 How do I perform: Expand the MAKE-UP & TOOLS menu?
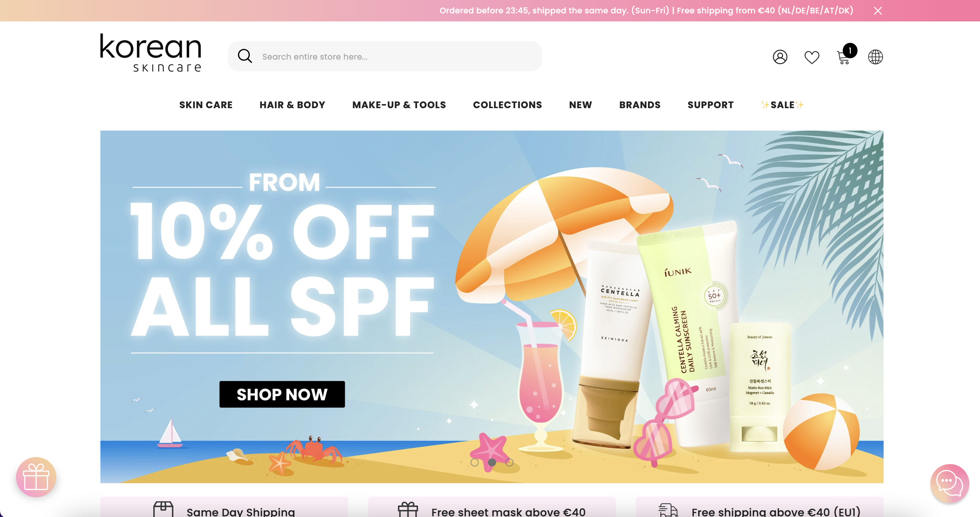click(x=399, y=105)
